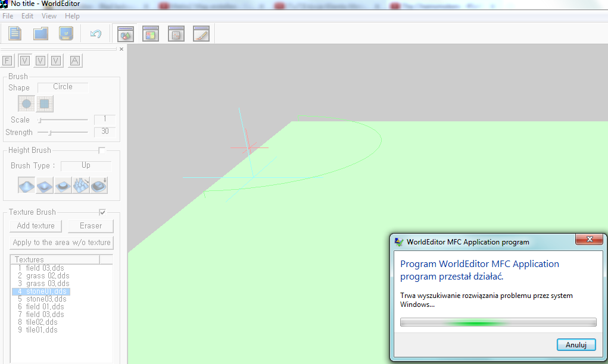This screenshot has width=608, height=364.
Task: Disable the Texture Brush checkbox
Action: [x=102, y=212]
